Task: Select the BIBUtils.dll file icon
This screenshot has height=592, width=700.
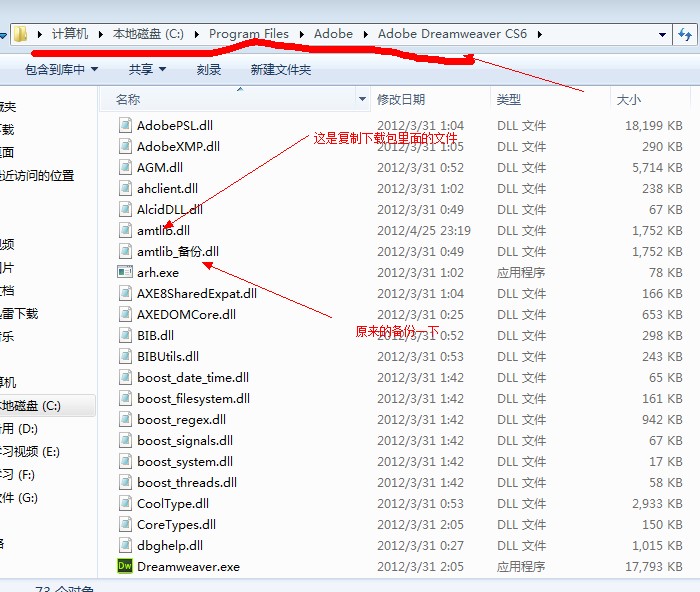Action: coord(125,356)
